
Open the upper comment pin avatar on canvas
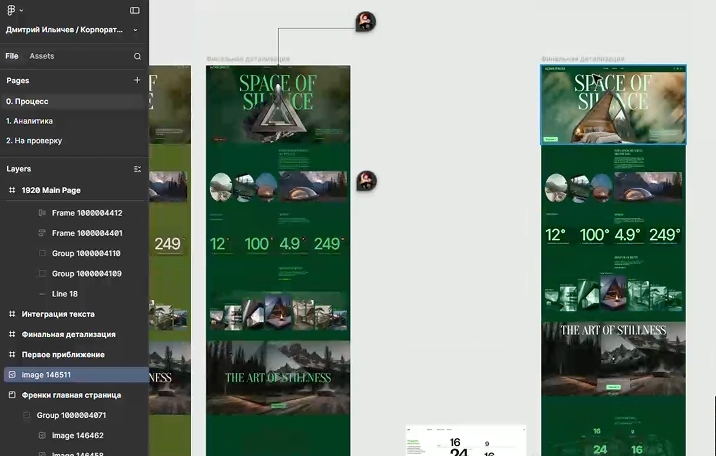point(366,21)
